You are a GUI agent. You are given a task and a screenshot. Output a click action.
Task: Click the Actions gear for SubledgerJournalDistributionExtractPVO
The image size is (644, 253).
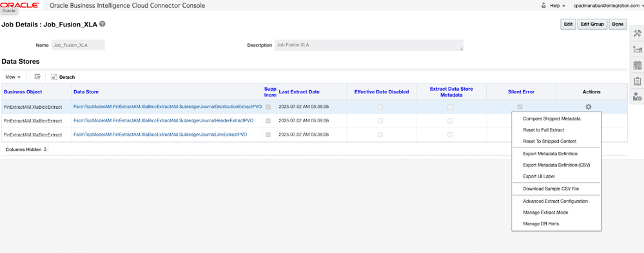point(588,107)
